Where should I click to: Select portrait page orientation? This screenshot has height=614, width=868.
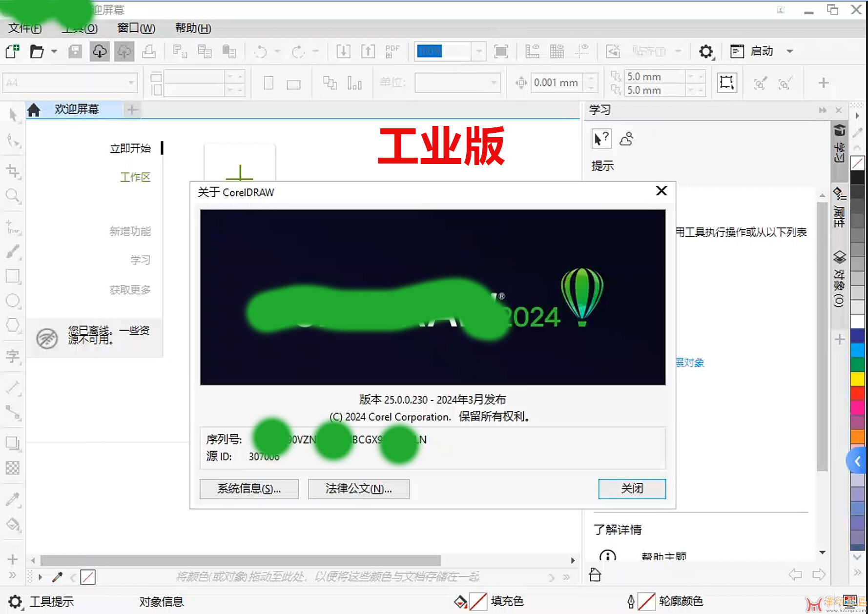pyautogui.click(x=269, y=83)
